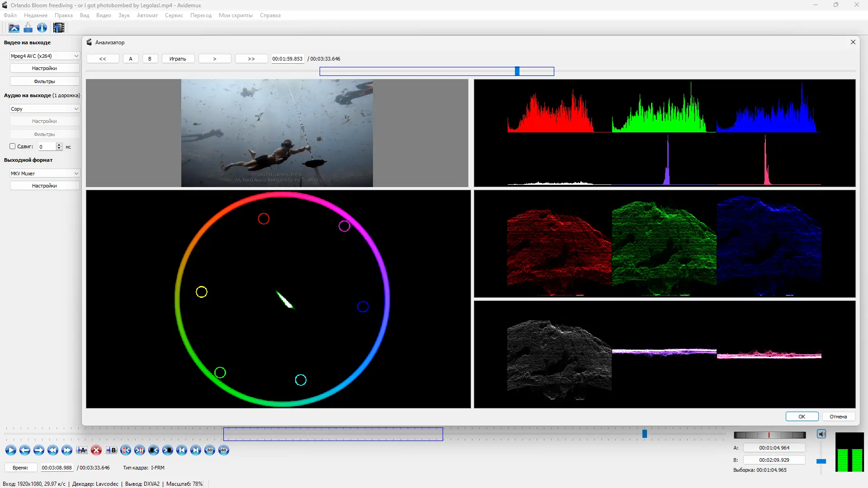This screenshot has width=868, height=488.
Task: Click the analyzer timeline slider handle
Action: [517, 71]
